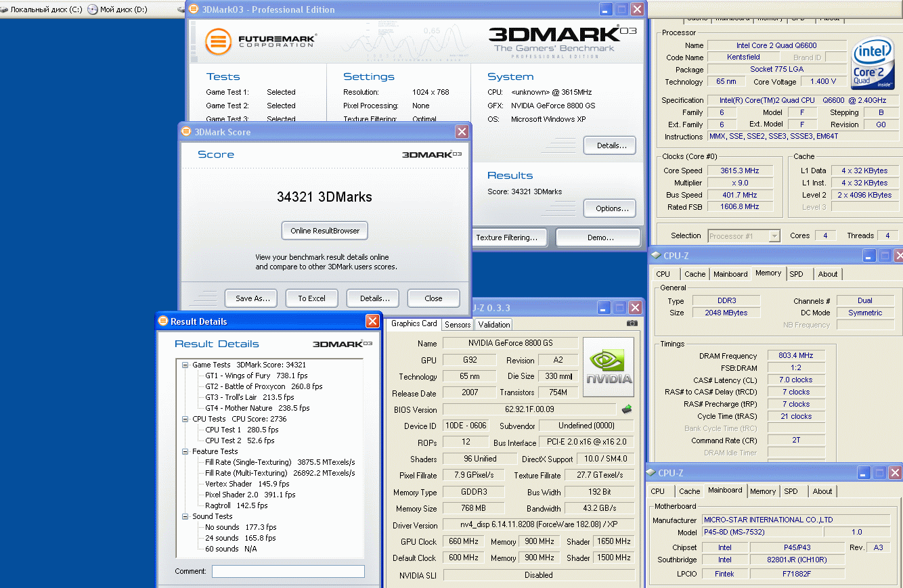Select the GT4 - Mother Nature row
The height and width of the screenshot is (588, 903).
click(x=257, y=408)
